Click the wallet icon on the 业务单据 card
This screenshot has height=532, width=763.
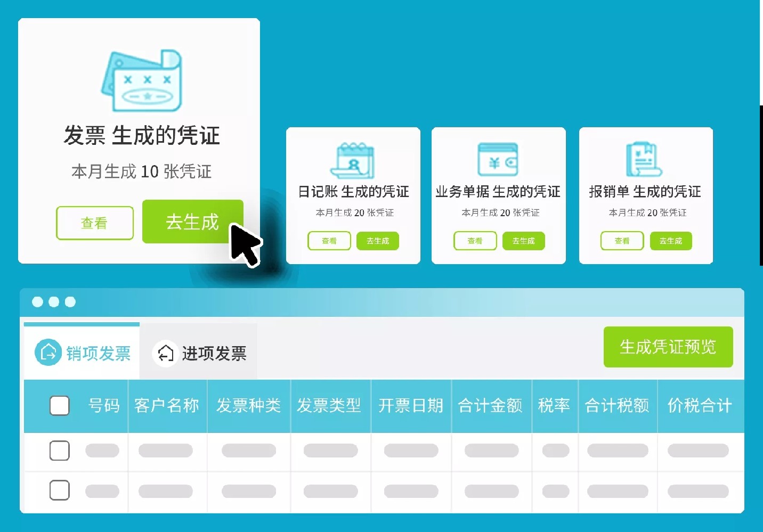(x=499, y=159)
